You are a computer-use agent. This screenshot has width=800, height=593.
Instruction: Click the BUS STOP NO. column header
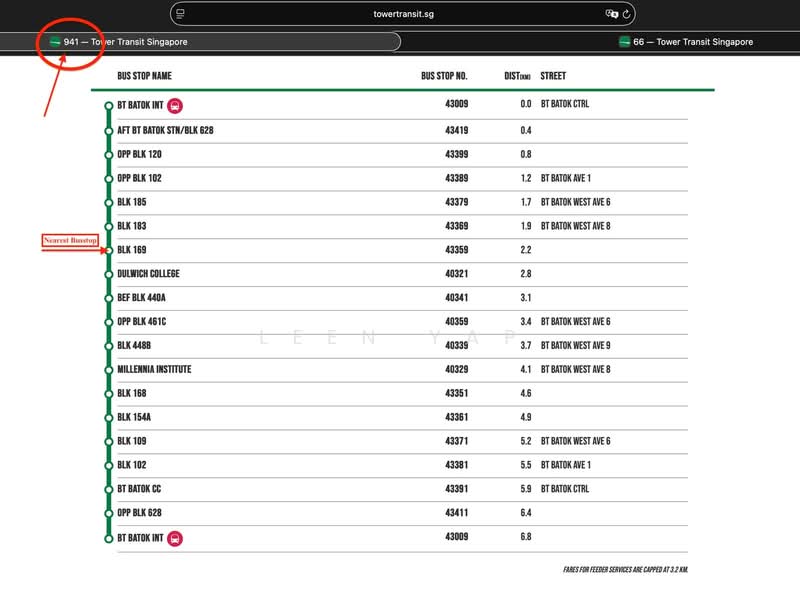444,76
